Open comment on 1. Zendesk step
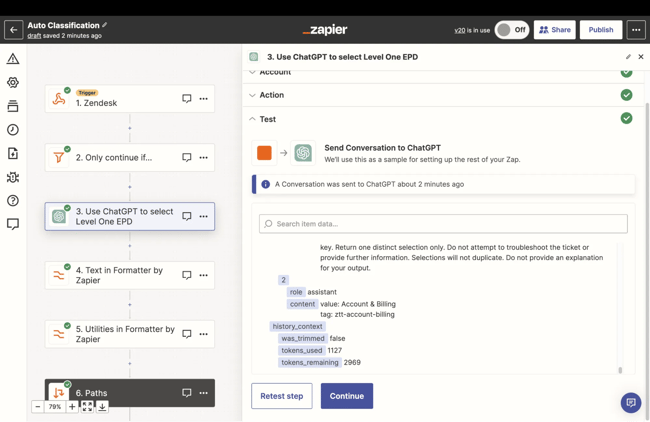The width and height of the screenshot is (650, 422). pyautogui.click(x=187, y=99)
